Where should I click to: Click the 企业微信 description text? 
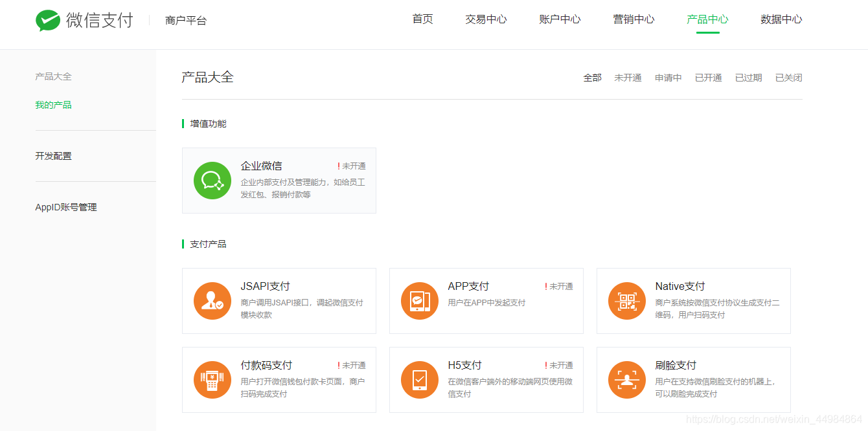point(303,188)
